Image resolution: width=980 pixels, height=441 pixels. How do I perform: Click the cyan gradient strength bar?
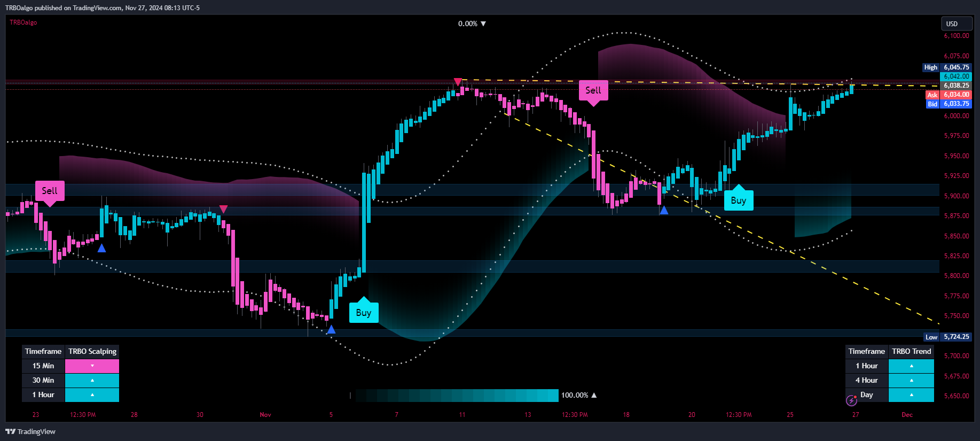[x=457, y=396]
